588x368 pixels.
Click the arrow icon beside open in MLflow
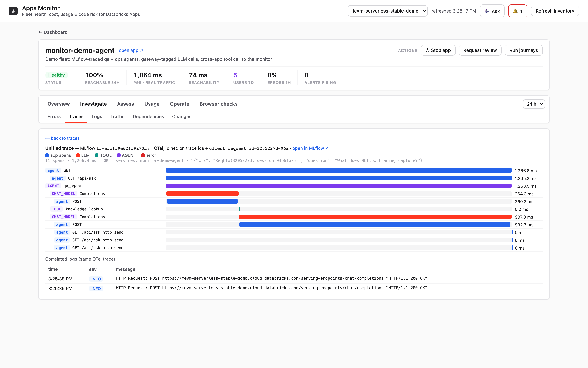coord(327,148)
